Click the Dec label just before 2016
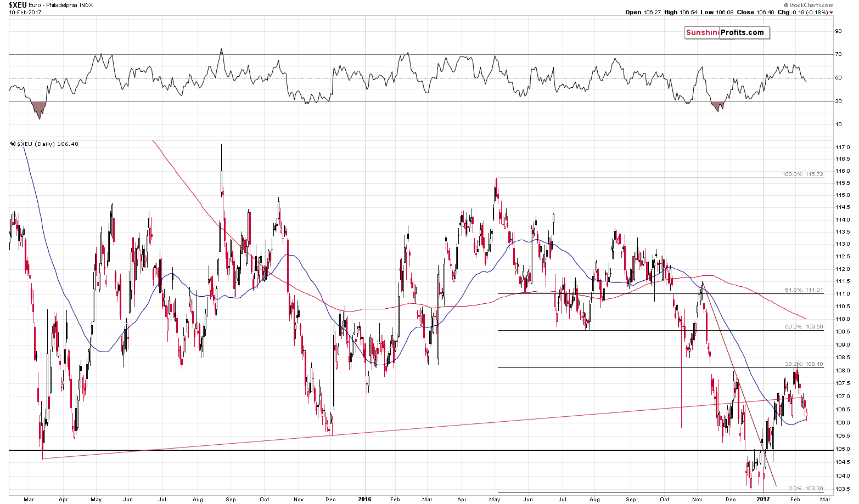Screen dimensions: 859x504 (330, 500)
